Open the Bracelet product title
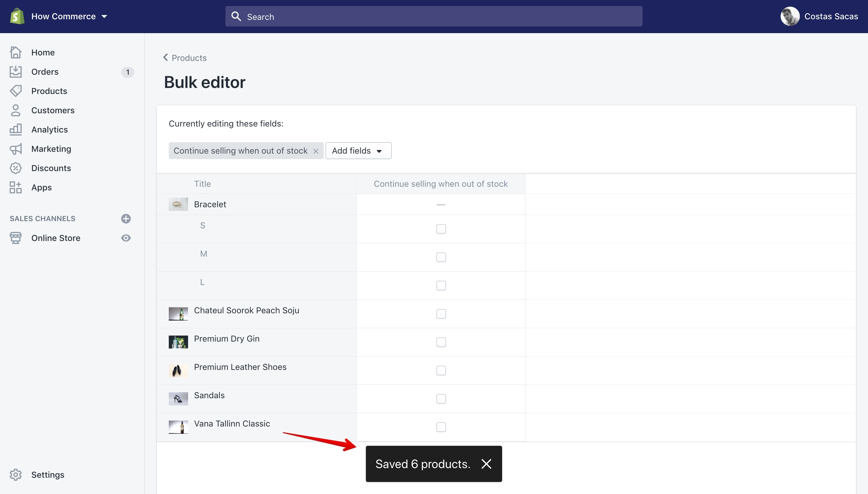 (210, 204)
